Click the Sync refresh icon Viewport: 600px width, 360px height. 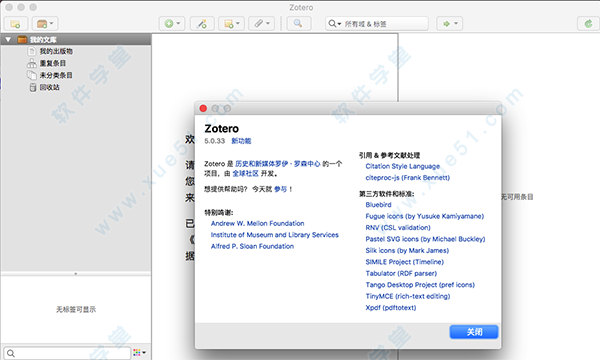coord(588,24)
